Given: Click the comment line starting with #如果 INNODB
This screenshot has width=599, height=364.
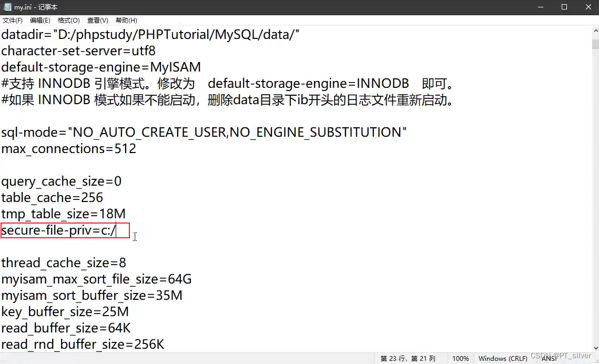Looking at the screenshot, I should pyautogui.click(x=227, y=100).
